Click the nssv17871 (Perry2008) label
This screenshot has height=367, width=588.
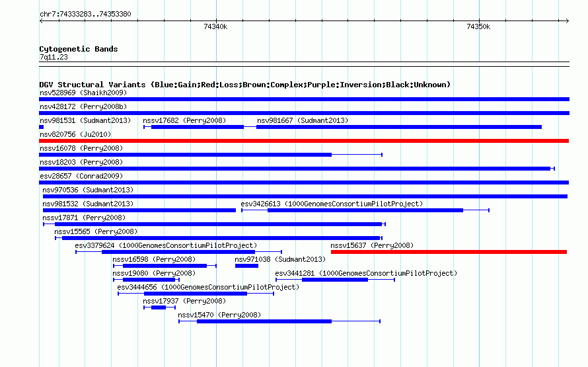[x=84, y=218]
